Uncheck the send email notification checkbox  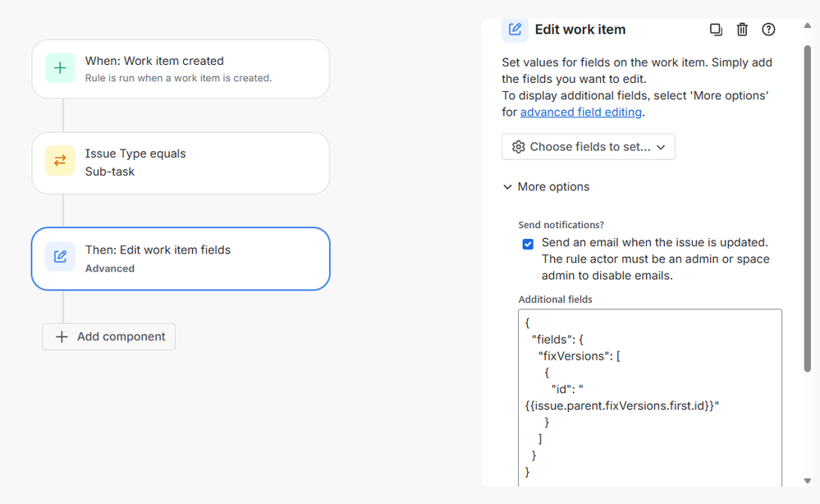528,244
